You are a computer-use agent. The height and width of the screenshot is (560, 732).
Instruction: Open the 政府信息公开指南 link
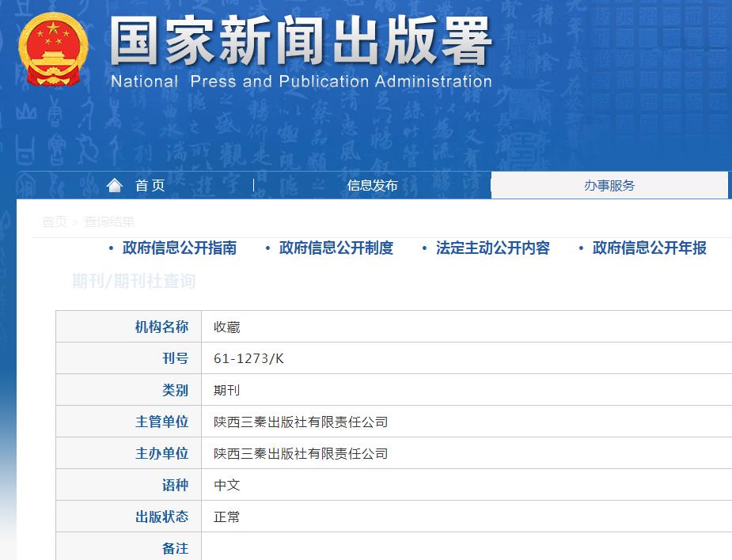(179, 248)
